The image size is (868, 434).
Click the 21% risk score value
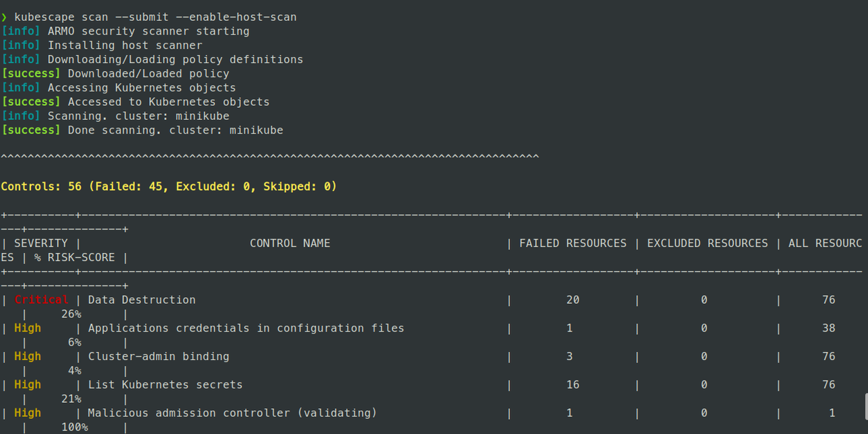[x=71, y=399]
